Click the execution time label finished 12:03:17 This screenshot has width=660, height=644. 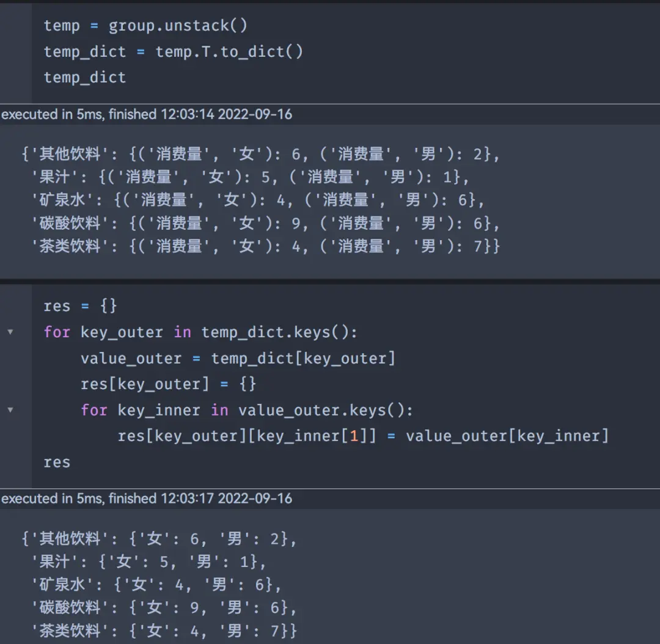click(147, 499)
